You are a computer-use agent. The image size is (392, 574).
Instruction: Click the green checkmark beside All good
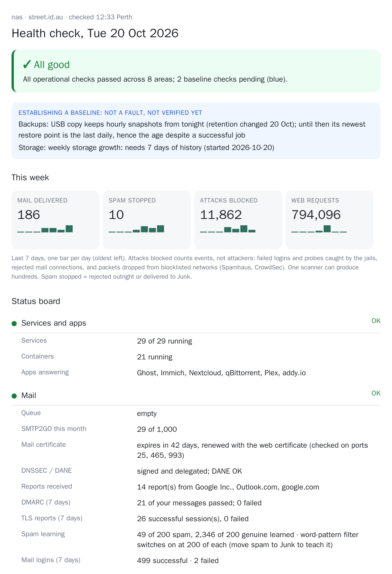27,65
